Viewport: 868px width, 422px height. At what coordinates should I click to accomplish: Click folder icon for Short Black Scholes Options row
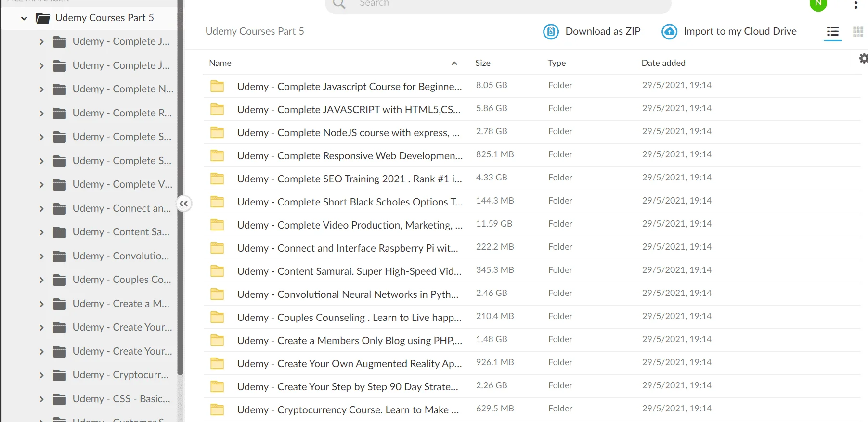pos(217,202)
